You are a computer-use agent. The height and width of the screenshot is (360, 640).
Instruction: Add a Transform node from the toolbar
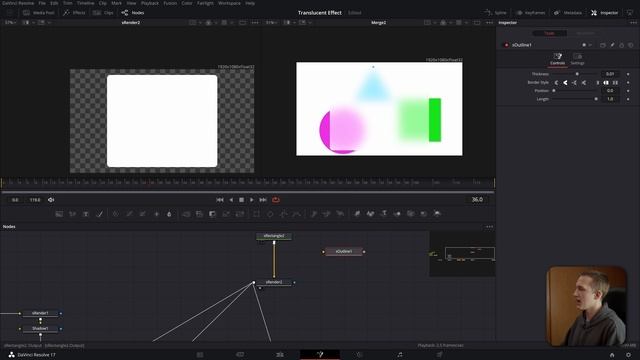pos(240,214)
